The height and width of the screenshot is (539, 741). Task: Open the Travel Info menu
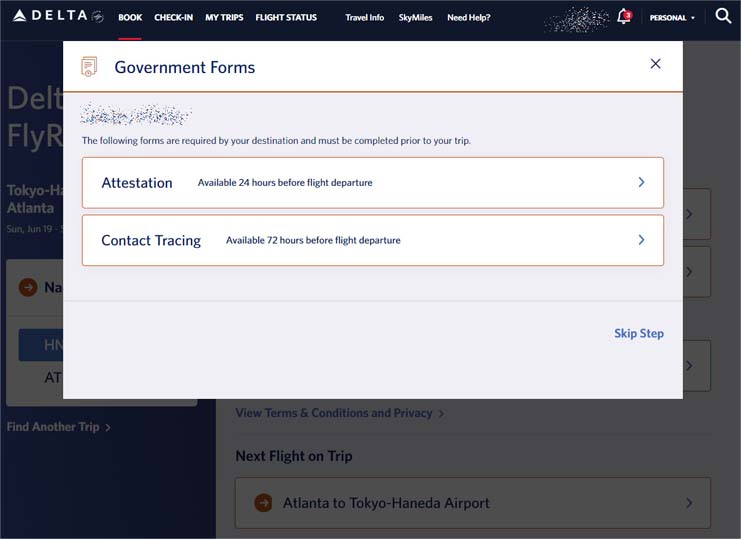pyautogui.click(x=364, y=17)
